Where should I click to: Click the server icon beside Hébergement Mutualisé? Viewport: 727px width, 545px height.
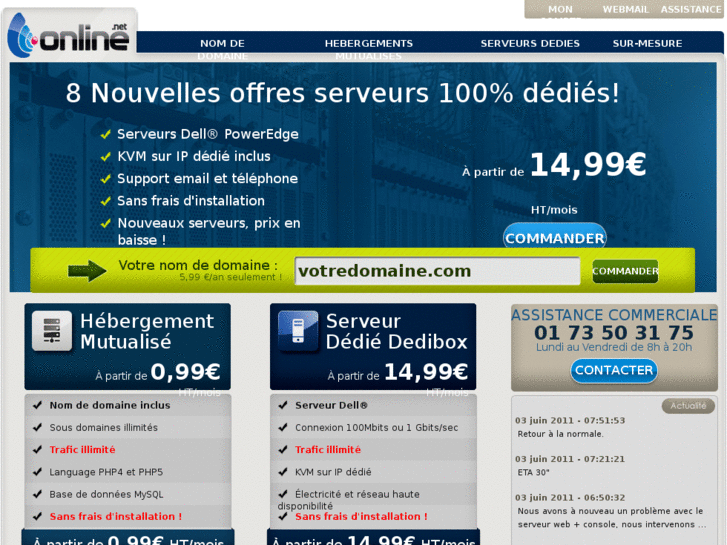tap(52, 331)
